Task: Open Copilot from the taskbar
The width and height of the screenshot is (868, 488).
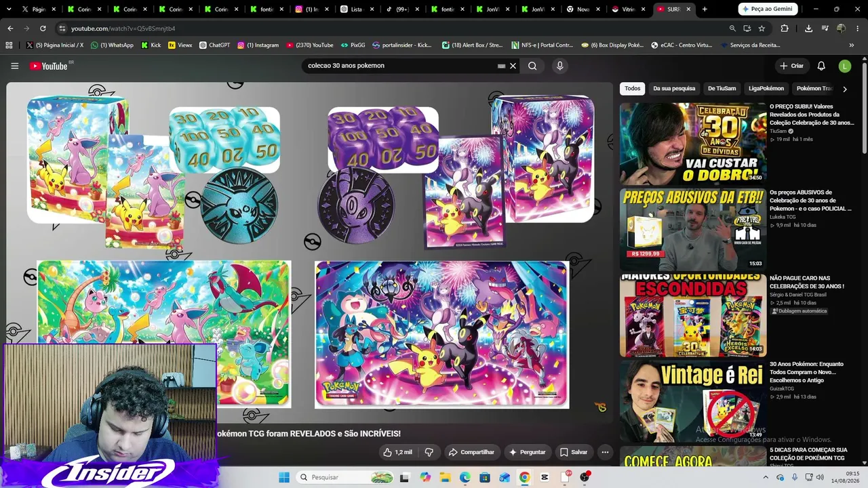Action: [425, 477]
